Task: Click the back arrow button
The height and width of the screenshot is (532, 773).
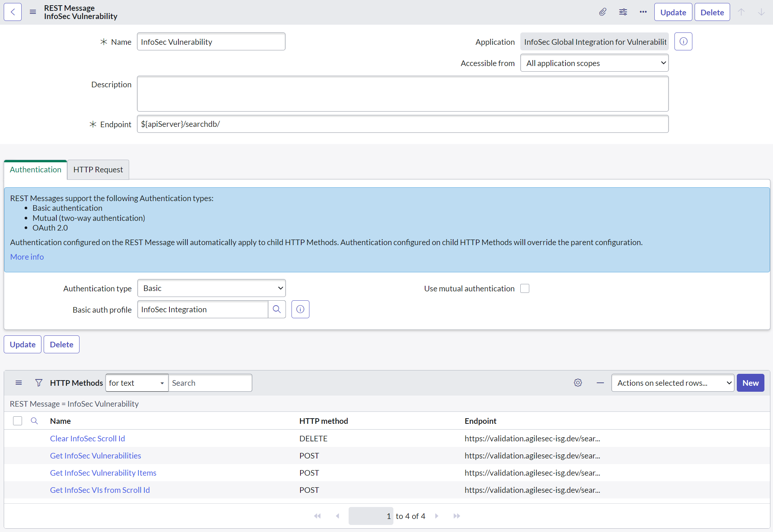Action: [13, 12]
